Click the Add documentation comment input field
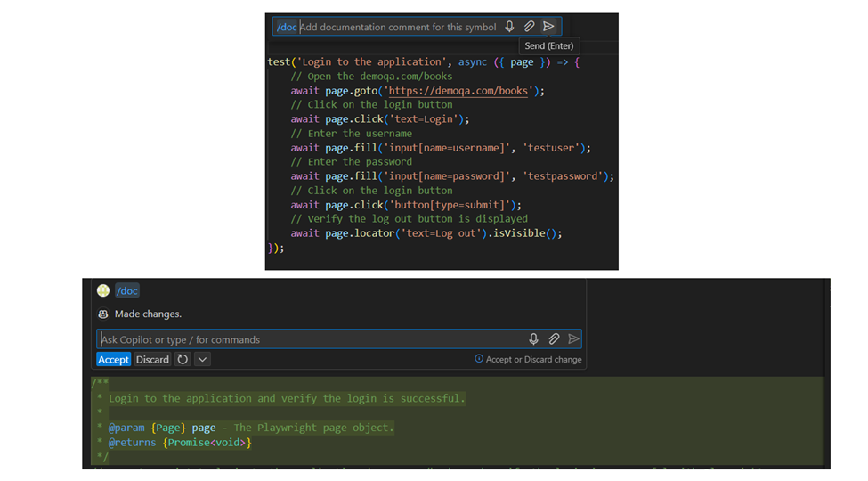Screen dimensions: 868x481 [398, 27]
